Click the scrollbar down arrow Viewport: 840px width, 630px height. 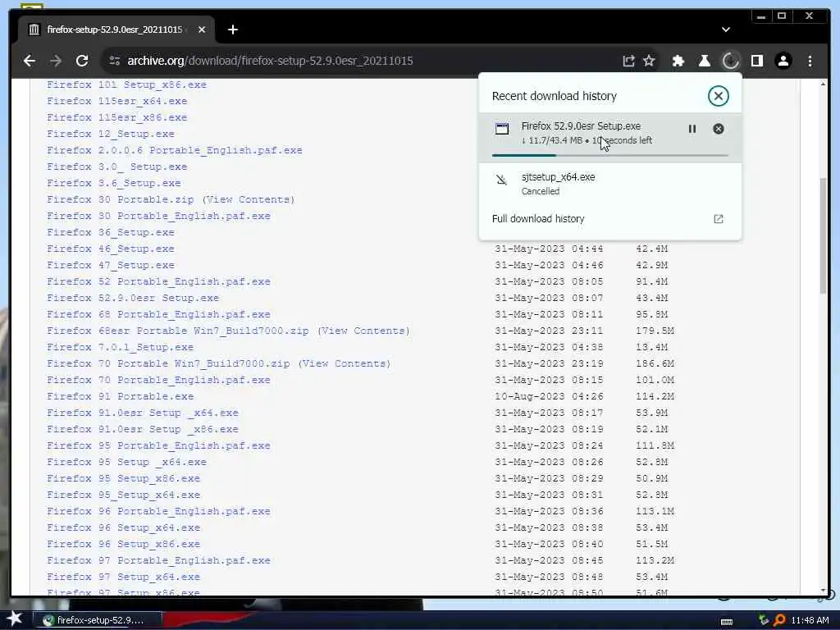823,590
